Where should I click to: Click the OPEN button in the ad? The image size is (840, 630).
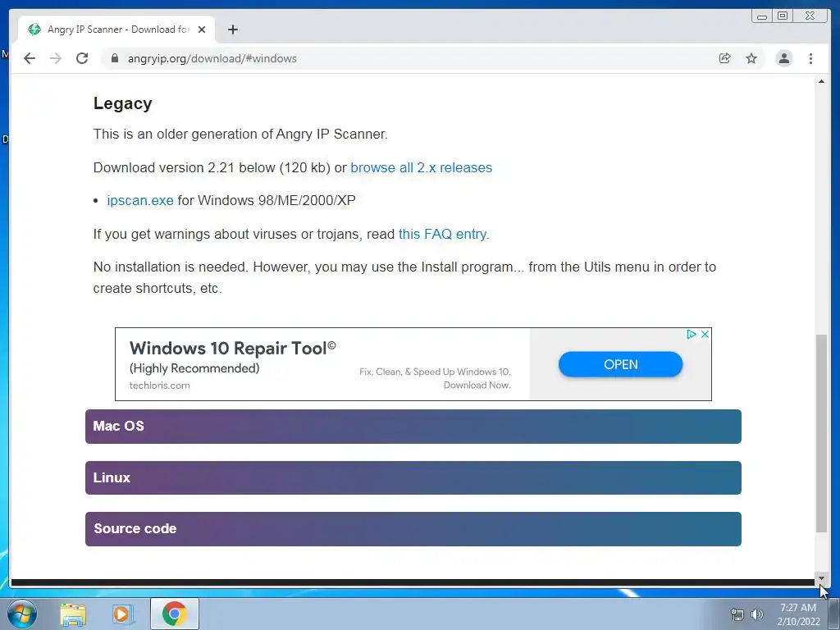pyautogui.click(x=620, y=364)
